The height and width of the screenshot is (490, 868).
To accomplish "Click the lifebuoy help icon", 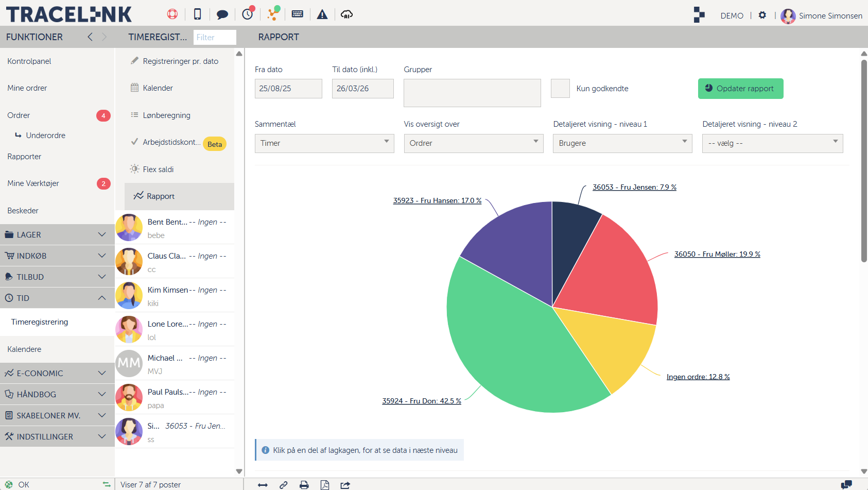I will [x=172, y=14].
